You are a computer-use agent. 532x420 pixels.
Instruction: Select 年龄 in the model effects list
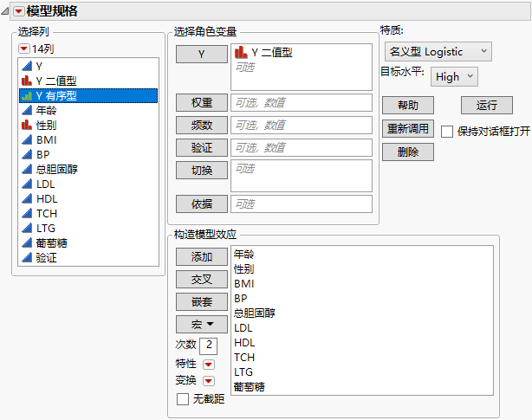click(x=244, y=255)
